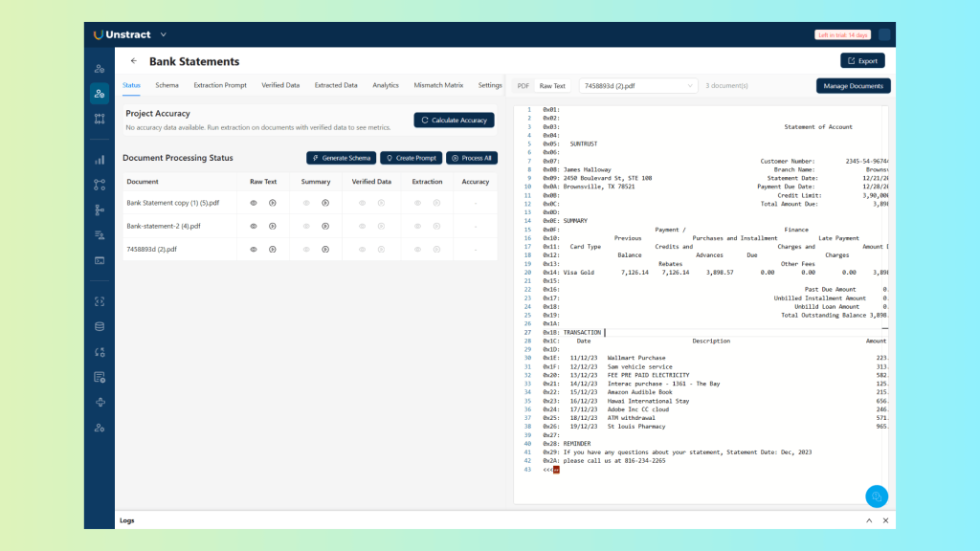Click line 27 TRANSACTION in raw text viewer
The width and height of the screenshot is (980, 551).
point(582,333)
